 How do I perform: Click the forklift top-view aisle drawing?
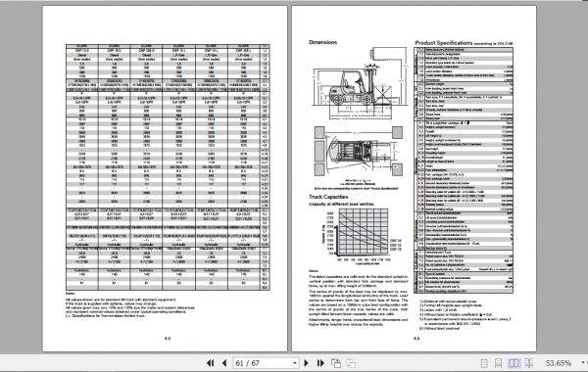tap(358, 152)
